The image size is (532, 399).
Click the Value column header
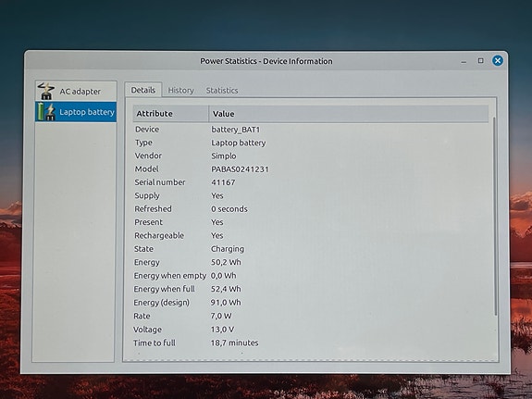349,114
